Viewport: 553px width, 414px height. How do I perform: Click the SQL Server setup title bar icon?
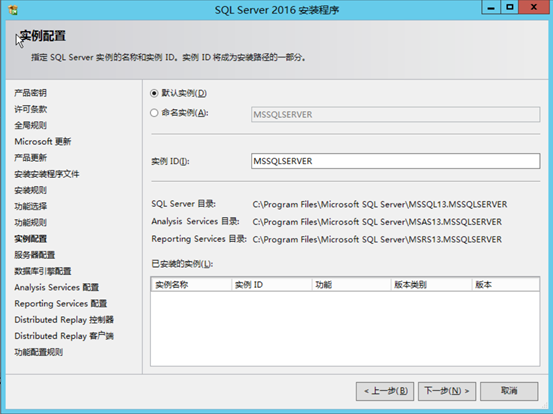[x=13, y=10]
